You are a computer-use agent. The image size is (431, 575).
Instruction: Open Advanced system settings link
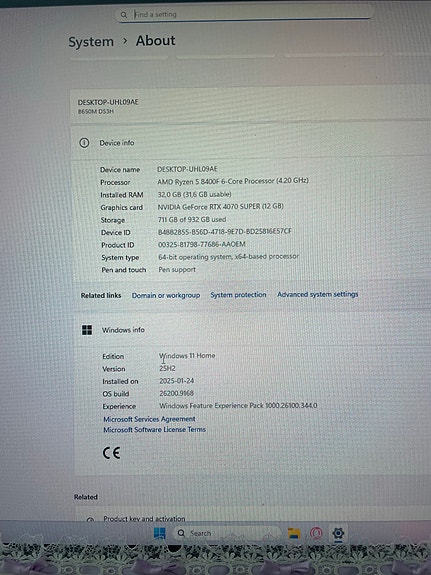[x=318, y=294]
